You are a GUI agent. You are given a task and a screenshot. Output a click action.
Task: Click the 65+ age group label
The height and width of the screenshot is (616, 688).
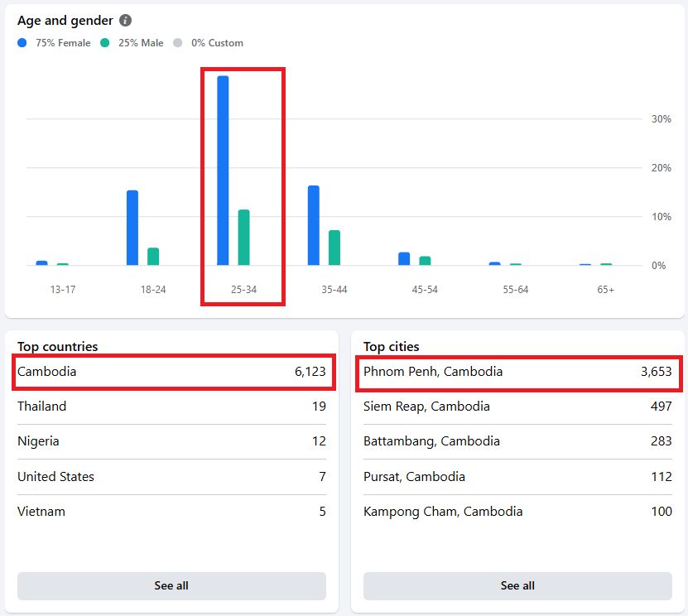click(605, 290)
